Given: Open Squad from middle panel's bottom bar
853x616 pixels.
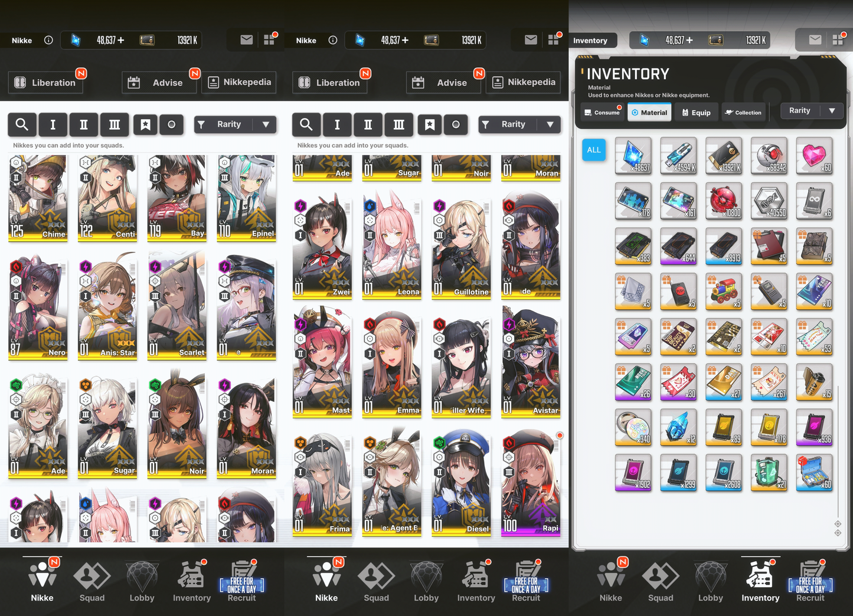Looking at the screenshot, I should 376,582.
